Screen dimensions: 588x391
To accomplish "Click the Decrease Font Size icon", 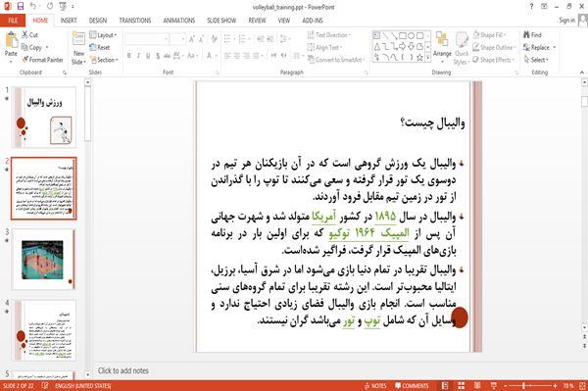I will point(201,38).
